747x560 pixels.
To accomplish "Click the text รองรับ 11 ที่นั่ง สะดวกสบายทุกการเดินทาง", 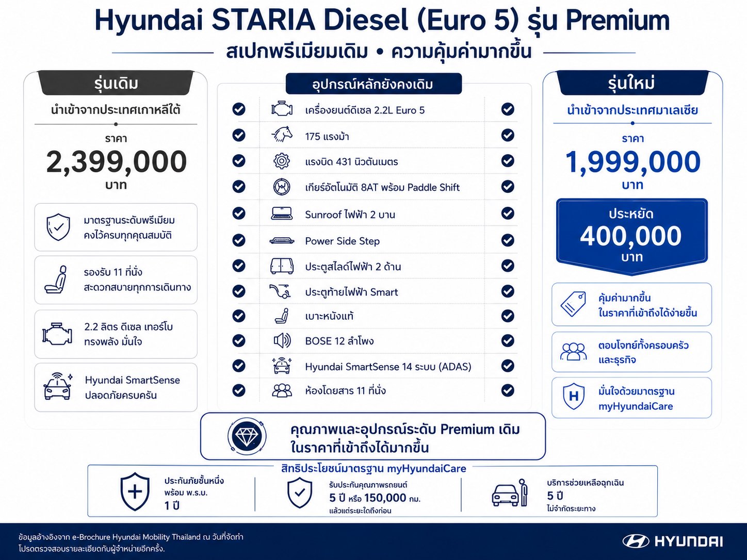I will tap(137, 279).
